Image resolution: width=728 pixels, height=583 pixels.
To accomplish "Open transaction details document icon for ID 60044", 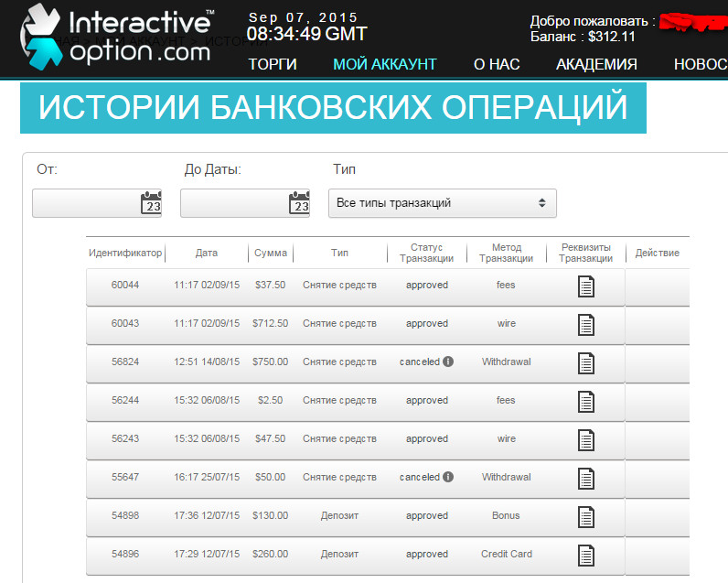I will [585, 286].
